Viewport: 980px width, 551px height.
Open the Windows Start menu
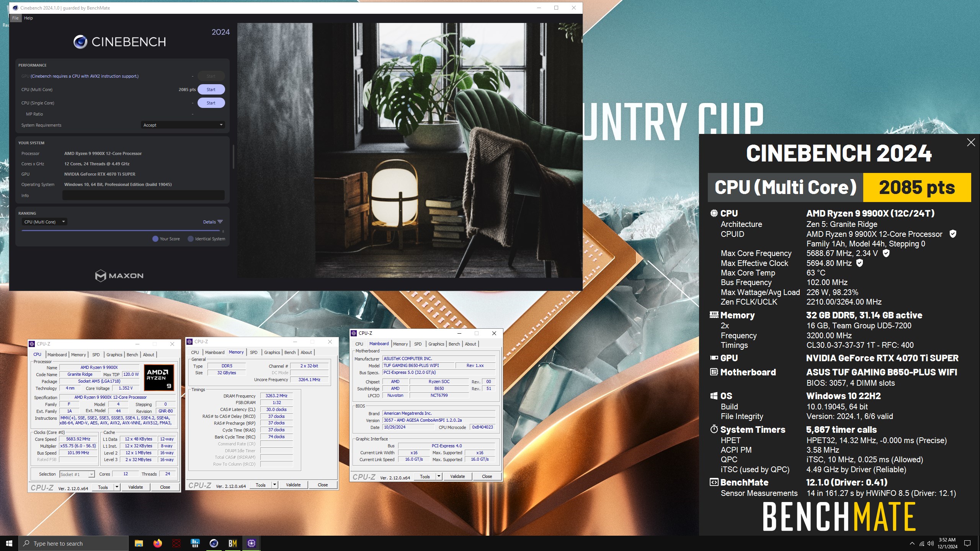9,543
